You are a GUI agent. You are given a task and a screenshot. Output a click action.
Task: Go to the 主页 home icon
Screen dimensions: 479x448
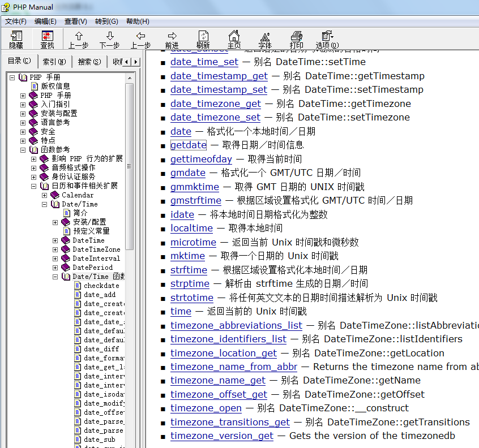click(x=234, y=39)
